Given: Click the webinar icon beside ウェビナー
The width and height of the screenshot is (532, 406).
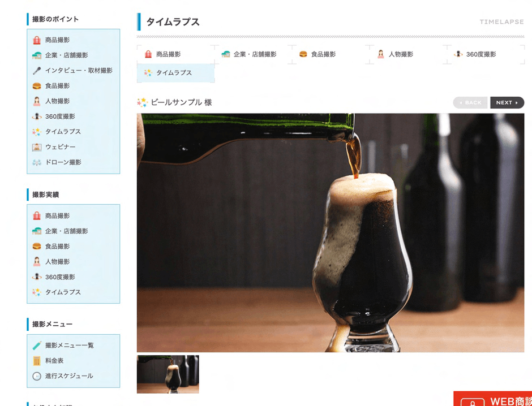Looking at the screenshot, I should pos(37,147).
